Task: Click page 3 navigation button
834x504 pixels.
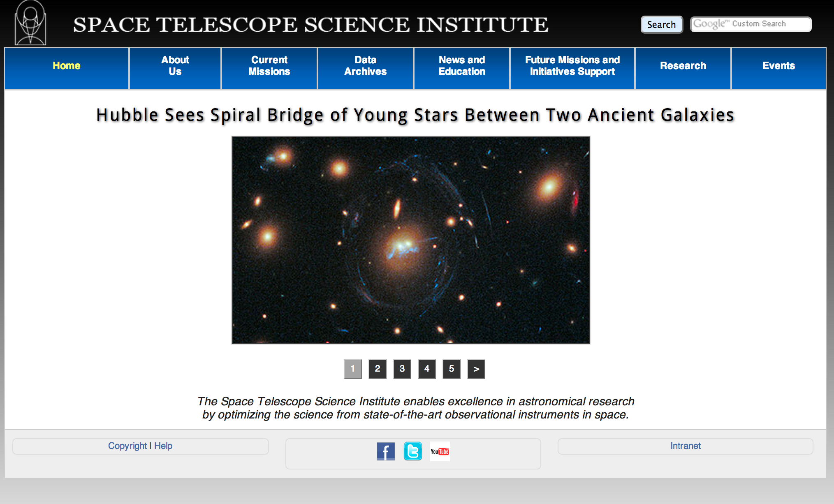Action: pyautogui.click(x=401, y=368)
